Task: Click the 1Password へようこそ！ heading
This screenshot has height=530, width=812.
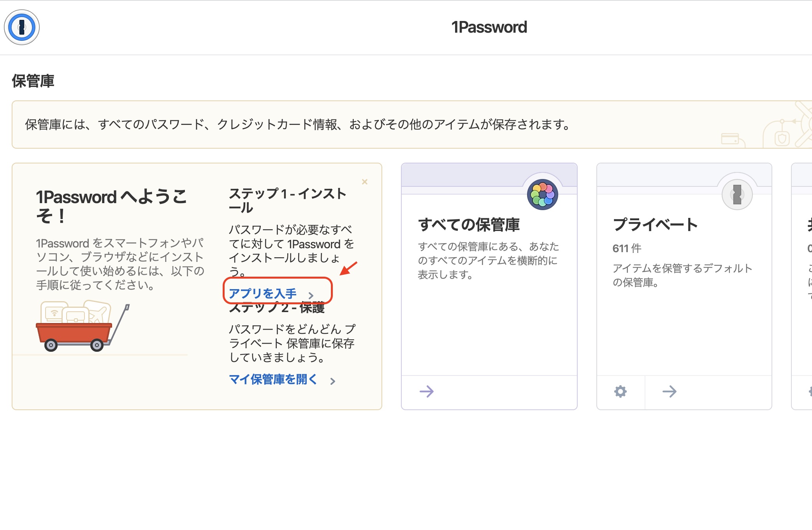Action: (111, 206)
